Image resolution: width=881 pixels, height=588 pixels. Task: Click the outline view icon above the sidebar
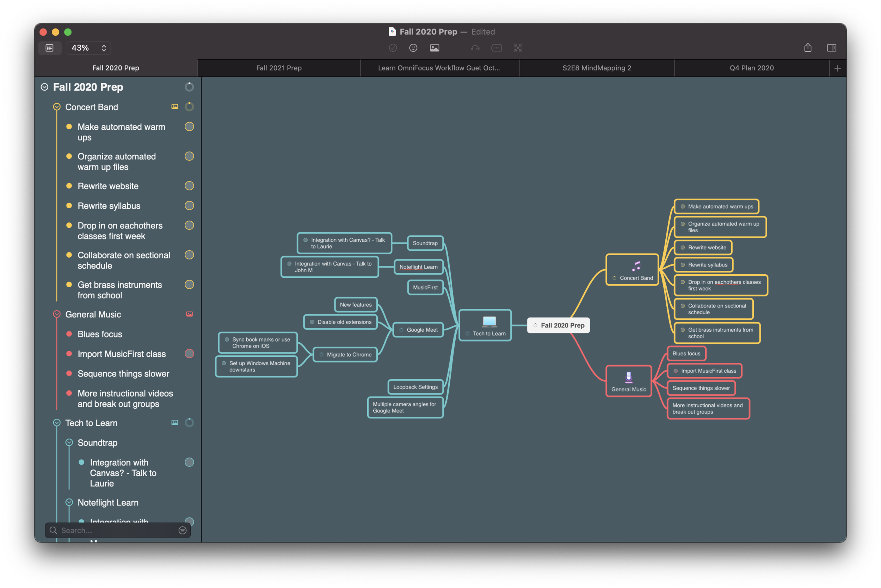pos(49,48)
